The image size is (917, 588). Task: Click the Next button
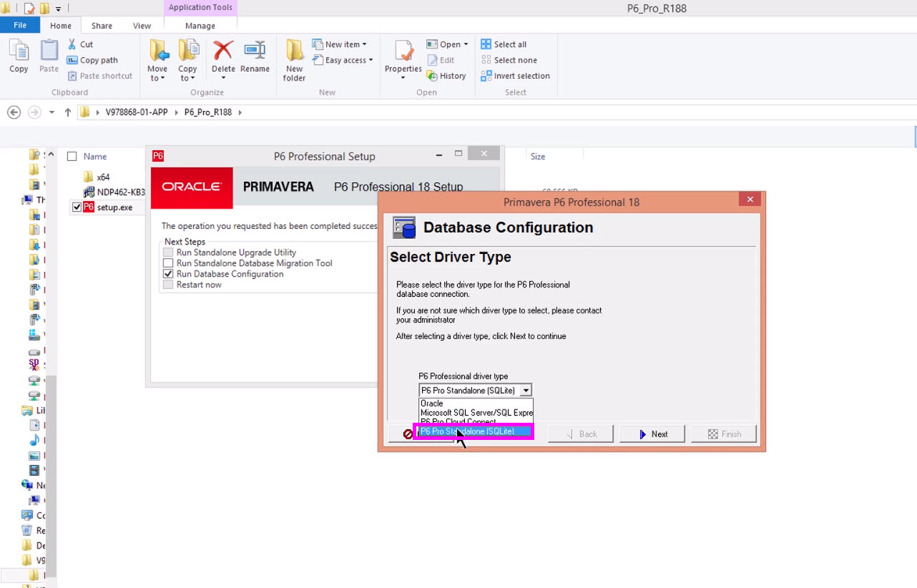pyautogui.click(x=652, y=434)
